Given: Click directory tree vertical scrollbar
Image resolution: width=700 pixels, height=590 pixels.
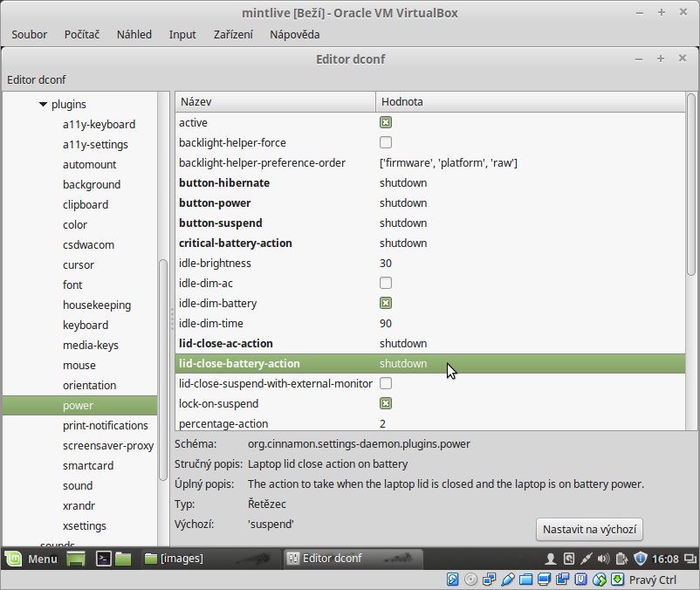Looking at the screenshot, I should 163,369.
